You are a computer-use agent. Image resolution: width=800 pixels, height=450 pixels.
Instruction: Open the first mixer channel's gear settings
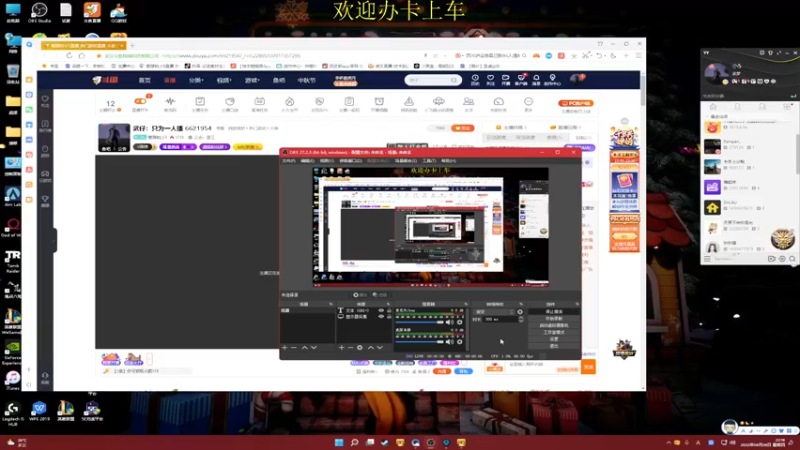(460, 322)
